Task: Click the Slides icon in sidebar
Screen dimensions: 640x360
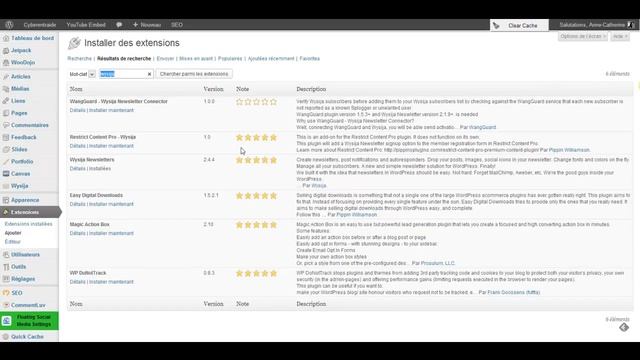Action: coord(6,149)
